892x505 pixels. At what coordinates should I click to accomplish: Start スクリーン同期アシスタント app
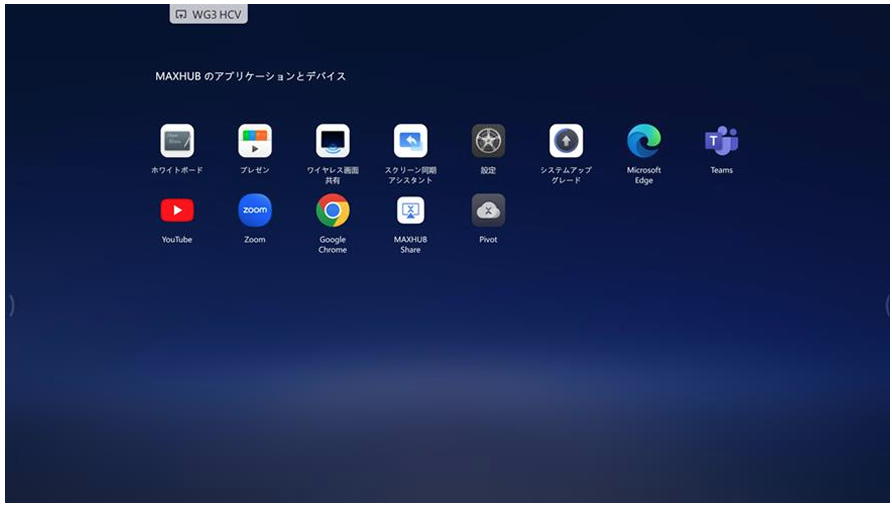410,140
